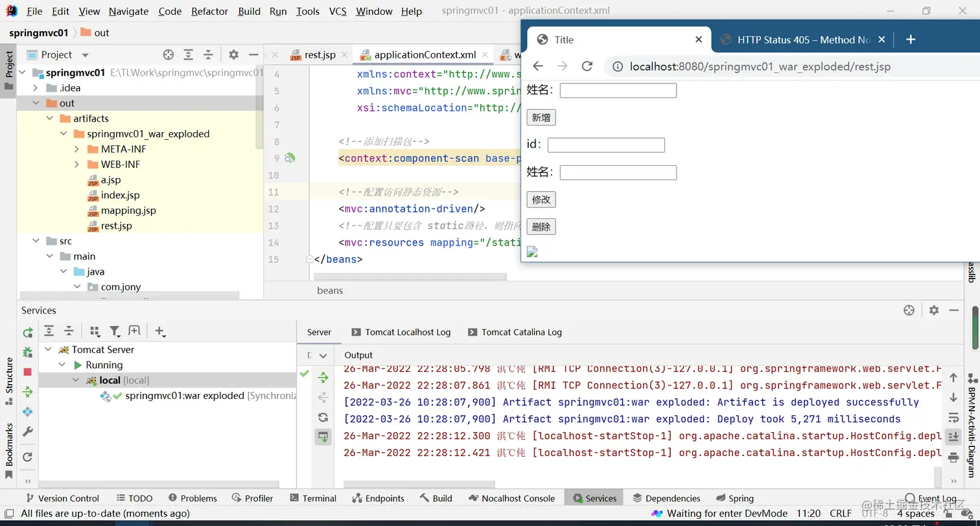Click the Filter icon in Services toolbar
Image resolution: width=980 pixels, height=526 pixels.
[x=115, y=332]
